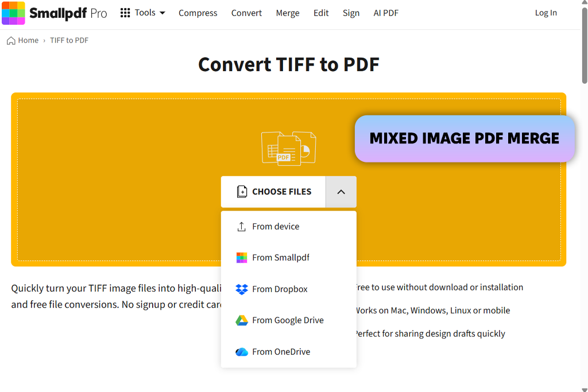The width and height of the screenshot is (588, 392).
Task: Open the AI PDF menu item
Action: (386, 13)
